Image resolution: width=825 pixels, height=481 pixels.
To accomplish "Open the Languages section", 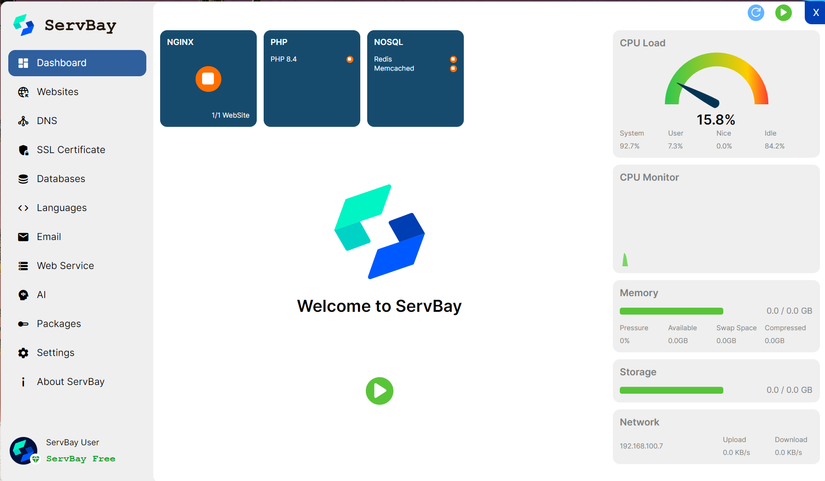I will [x=77, y=208].
